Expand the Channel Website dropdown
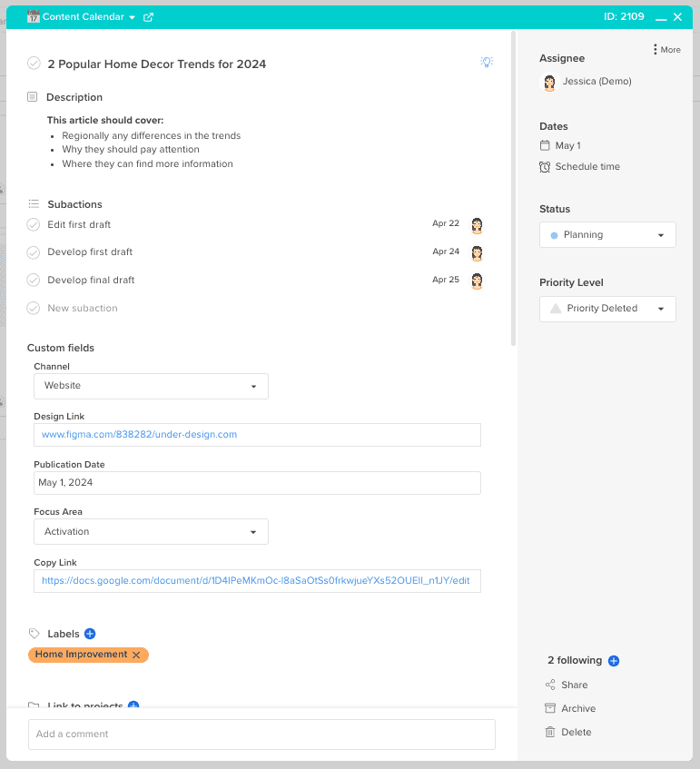 tap(151, 386)
